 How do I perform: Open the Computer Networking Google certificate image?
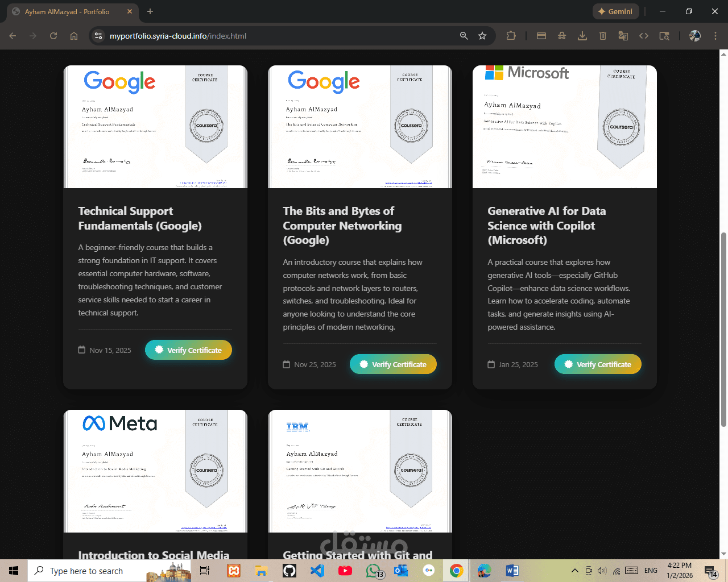point(360,127)
